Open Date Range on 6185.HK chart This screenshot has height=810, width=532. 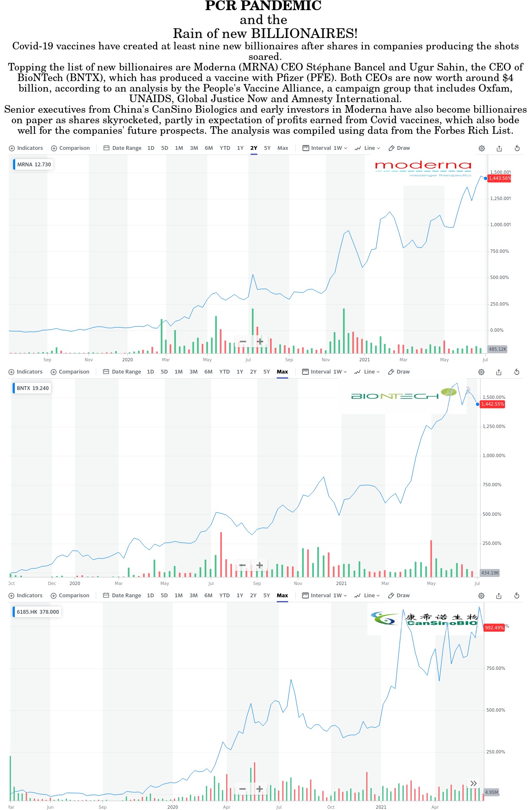click(x=122, y=596)
